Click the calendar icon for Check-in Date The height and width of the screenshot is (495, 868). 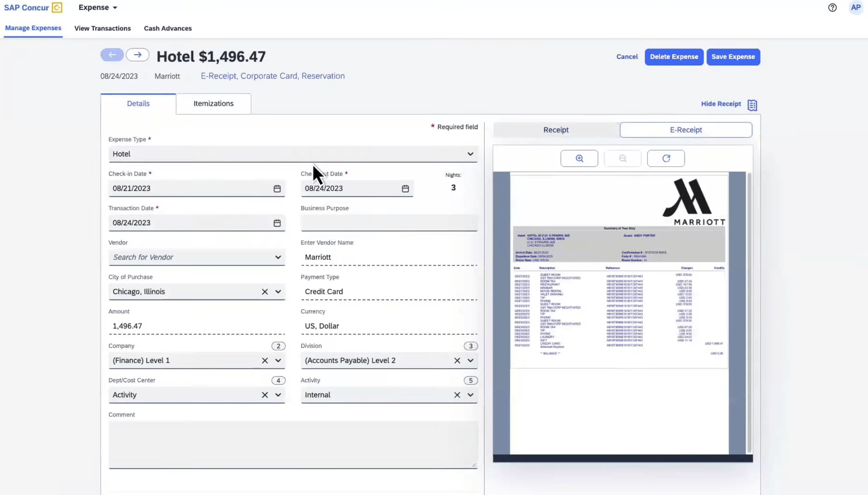click(x=276, y=188)
